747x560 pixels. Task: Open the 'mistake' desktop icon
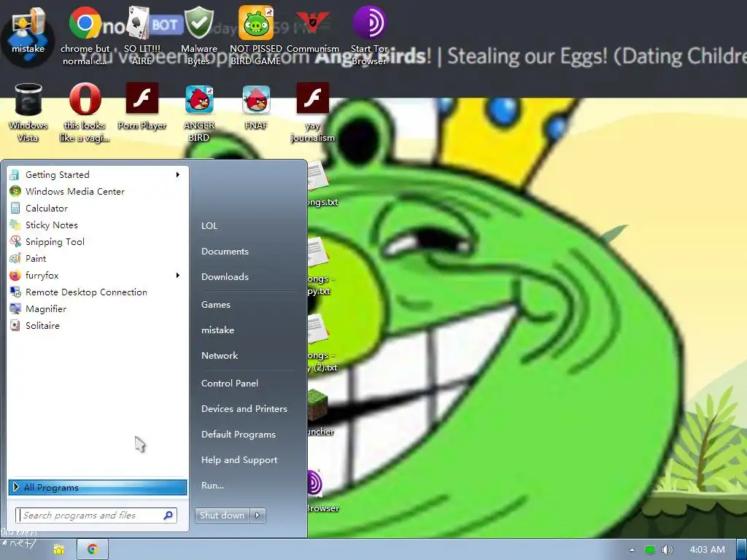tap(28, 31)
